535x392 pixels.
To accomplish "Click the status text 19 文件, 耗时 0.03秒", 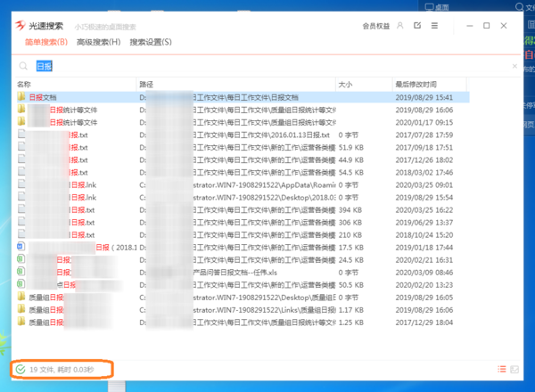I will [x=62, y=370].
